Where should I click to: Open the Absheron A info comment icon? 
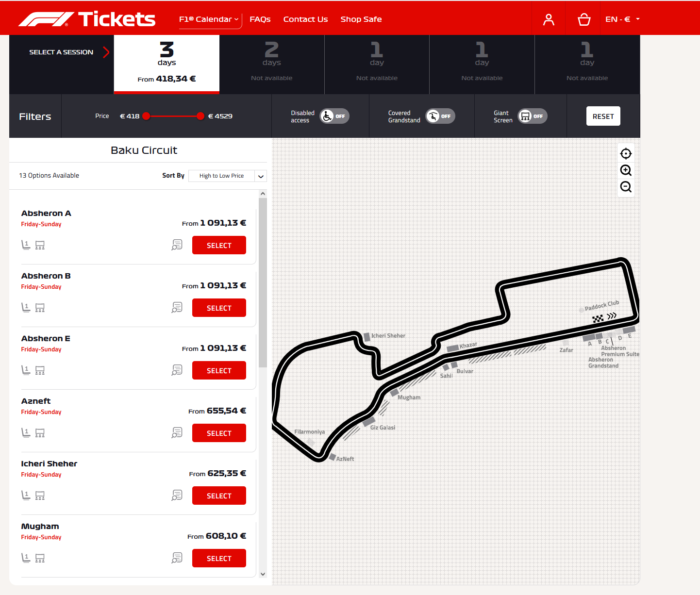177,245
